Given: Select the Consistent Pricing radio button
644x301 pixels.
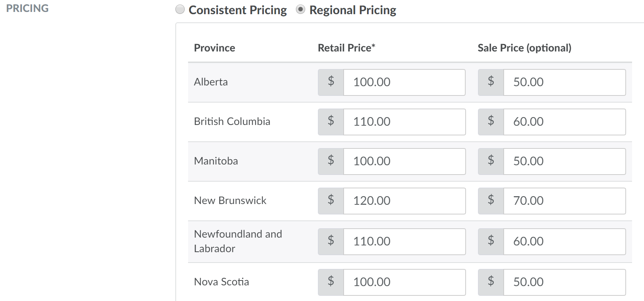Looking at the screenshot, I should click(180, 9).
